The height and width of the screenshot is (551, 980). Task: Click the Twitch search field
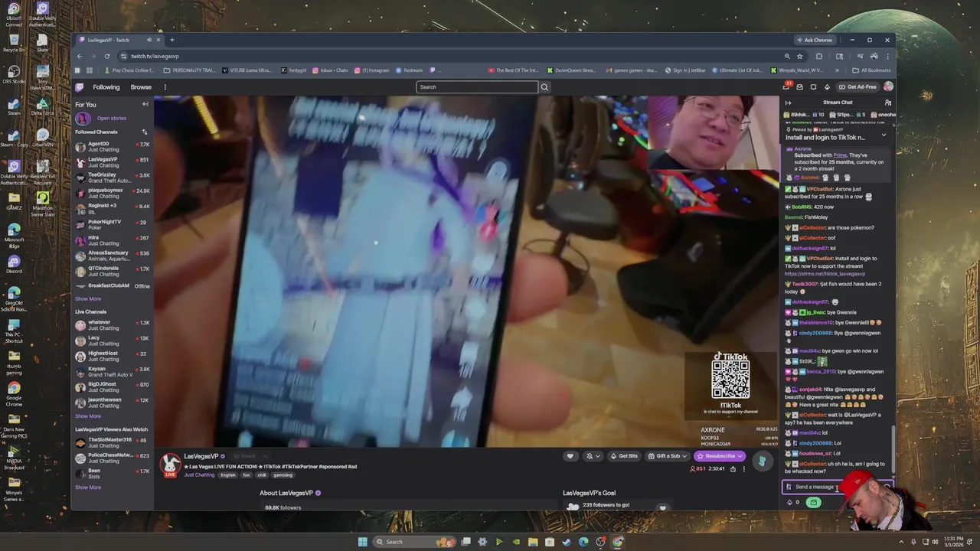coord(477,86)
